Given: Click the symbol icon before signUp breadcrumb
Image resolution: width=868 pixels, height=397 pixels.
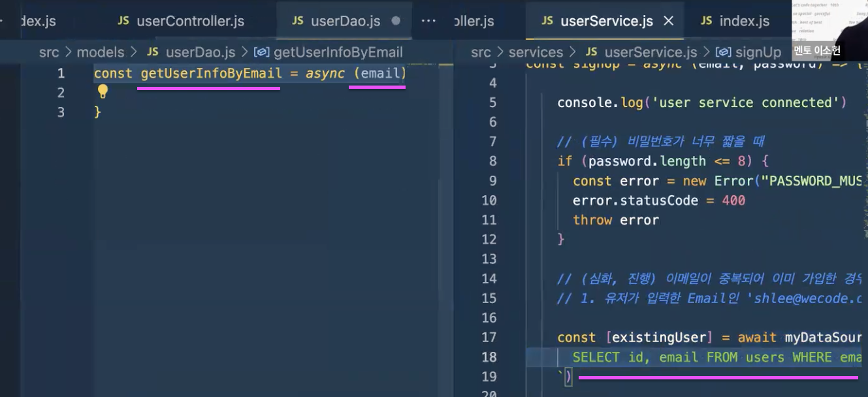Looking at the screenshot, I should point(723,52).
